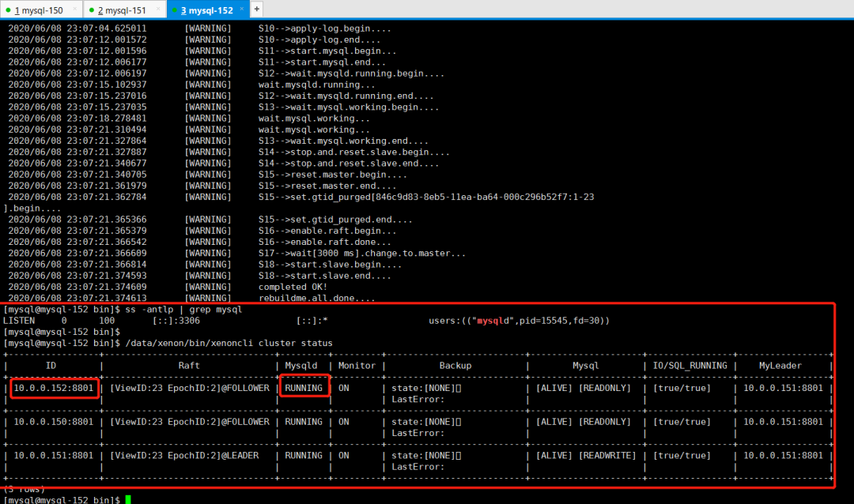Screen dimensions: 854x504
Task: Click 'S15-->set.gtid_purged.end....' log text
Action: (x=335, y=220)
